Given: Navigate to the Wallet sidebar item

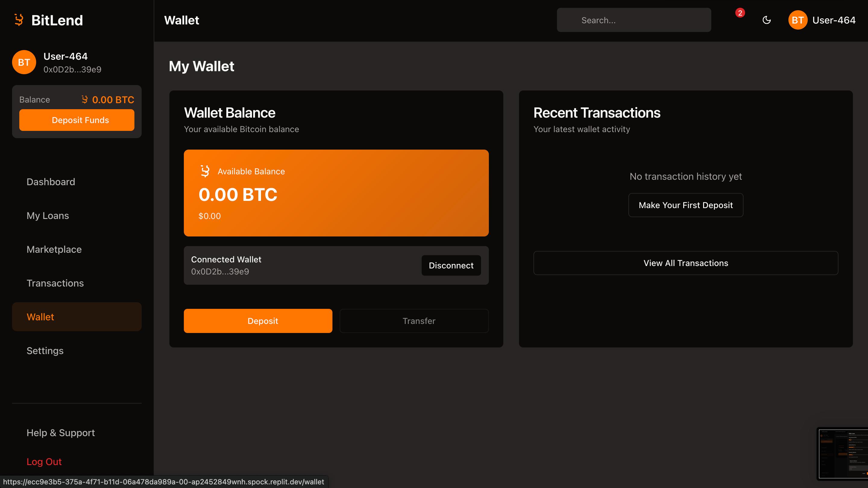Looking at the screenshot, I should (x=40, y=317).
